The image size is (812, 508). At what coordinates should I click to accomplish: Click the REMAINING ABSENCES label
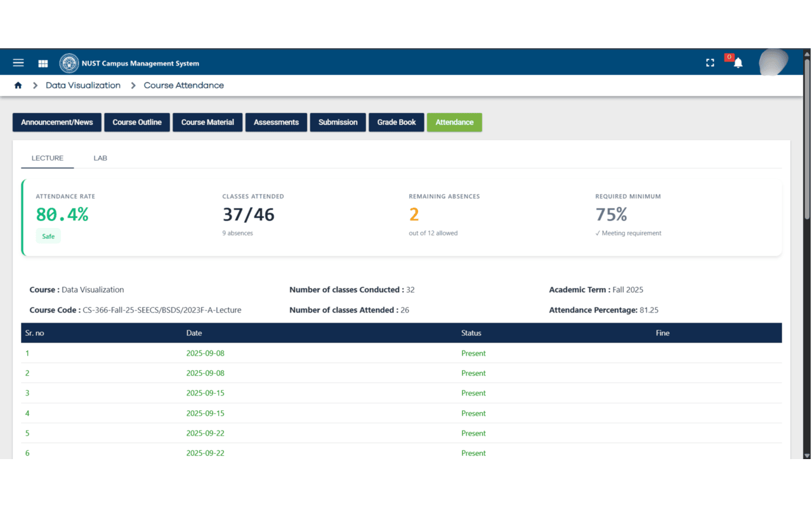pos(445,197)
